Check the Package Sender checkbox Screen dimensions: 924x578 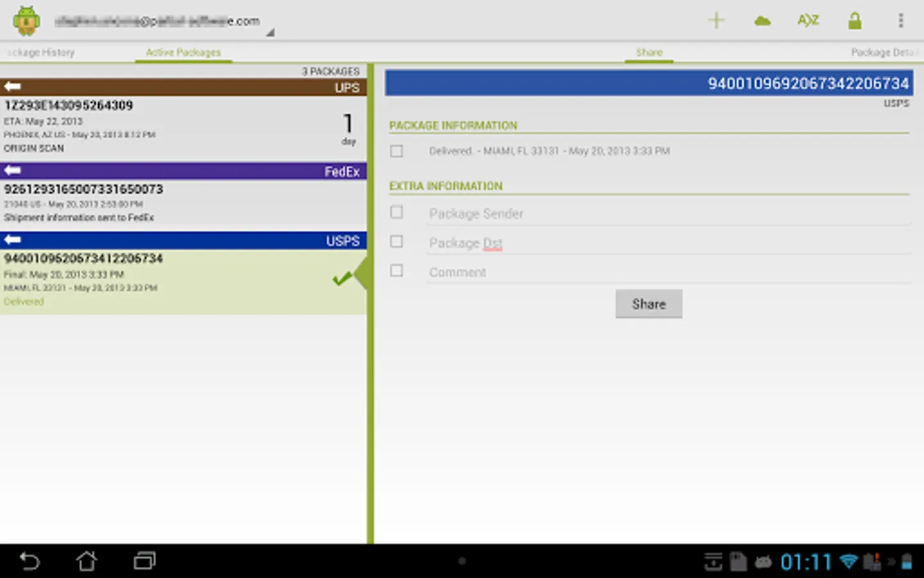(397, 212)
